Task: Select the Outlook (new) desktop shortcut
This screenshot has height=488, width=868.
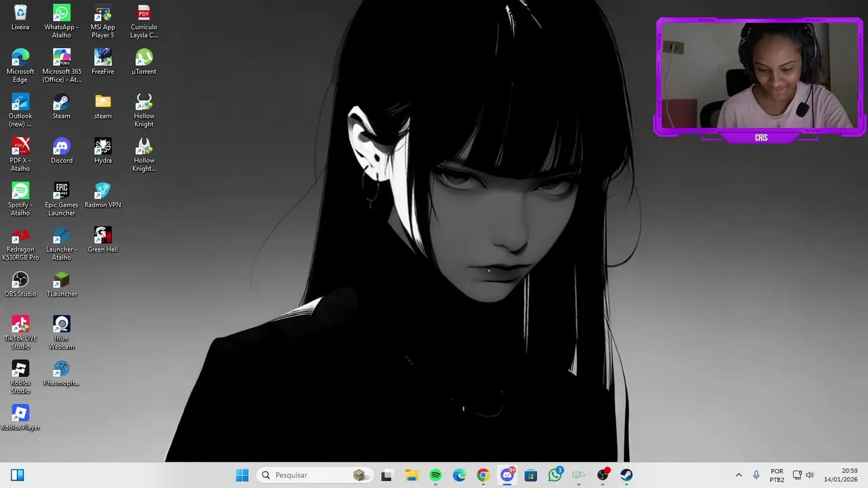Action: click(x=20, y=110)
